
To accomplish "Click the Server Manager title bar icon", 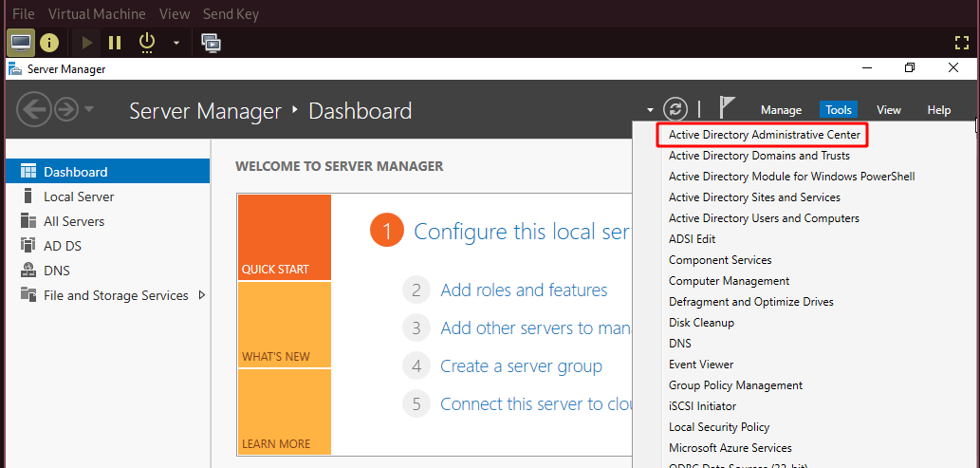I will pos(15,68).
